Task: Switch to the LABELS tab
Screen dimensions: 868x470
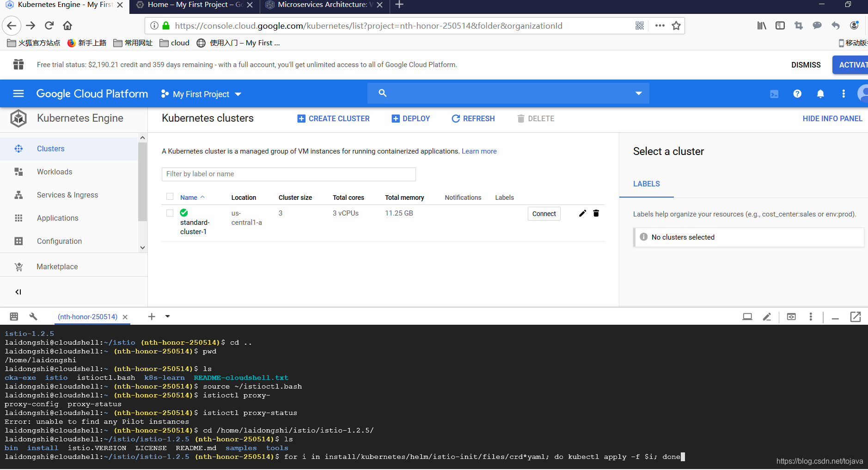Action: tap(646, 184)
